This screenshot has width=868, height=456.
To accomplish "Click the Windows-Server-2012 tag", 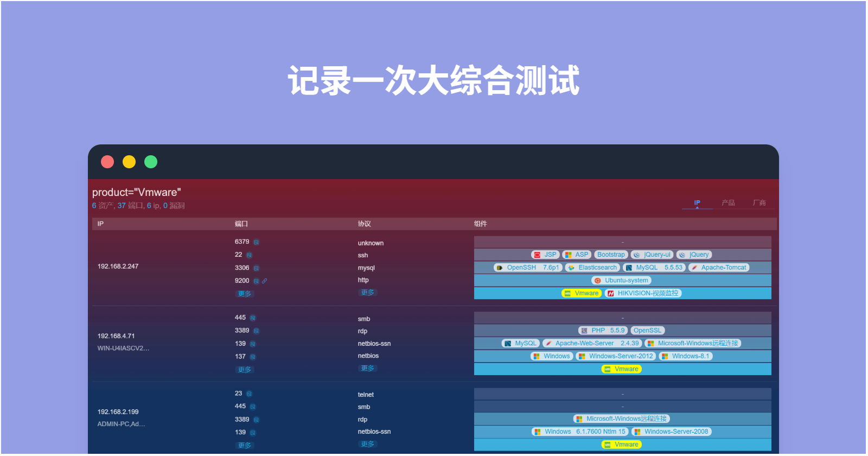I will pyautogui.click(x=616, y=357).
